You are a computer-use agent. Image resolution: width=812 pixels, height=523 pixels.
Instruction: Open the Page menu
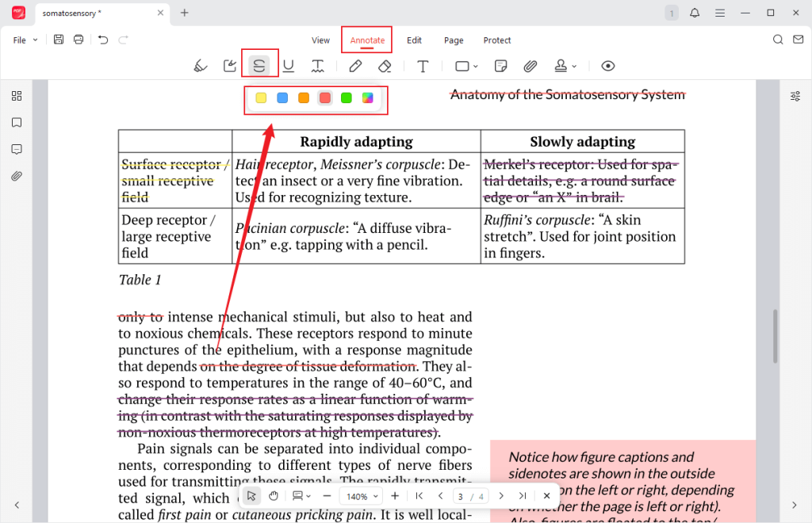tap(454, 40)
